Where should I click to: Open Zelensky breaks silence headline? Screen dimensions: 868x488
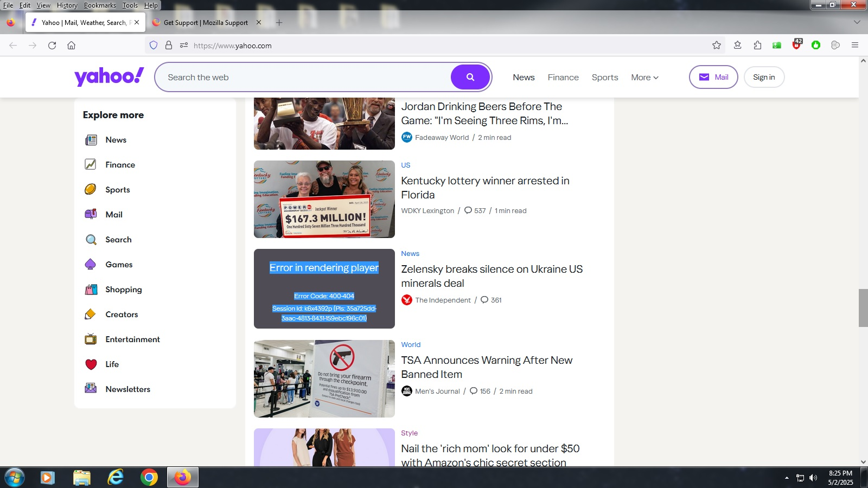(492, 276)
